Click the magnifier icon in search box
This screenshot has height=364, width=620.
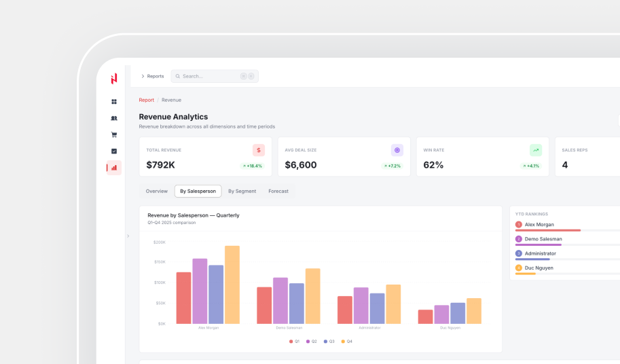(x=177, y=76)
